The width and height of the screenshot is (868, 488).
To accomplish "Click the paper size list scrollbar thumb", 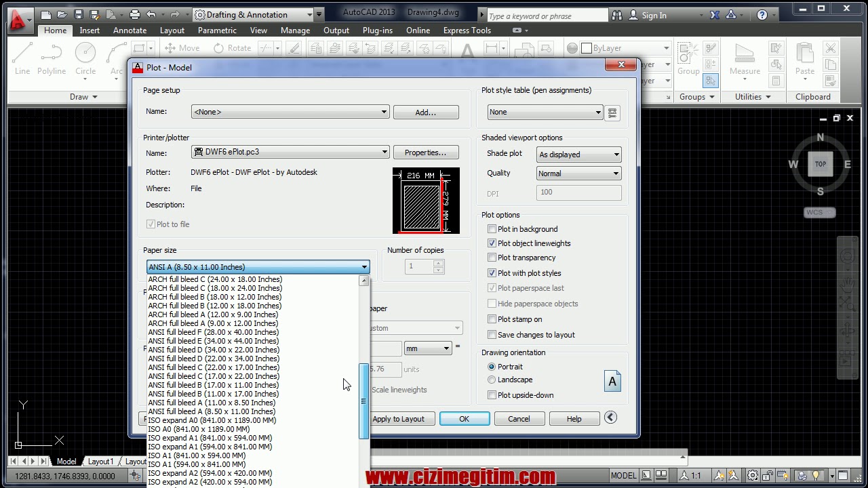I will (x=364, y=401).
